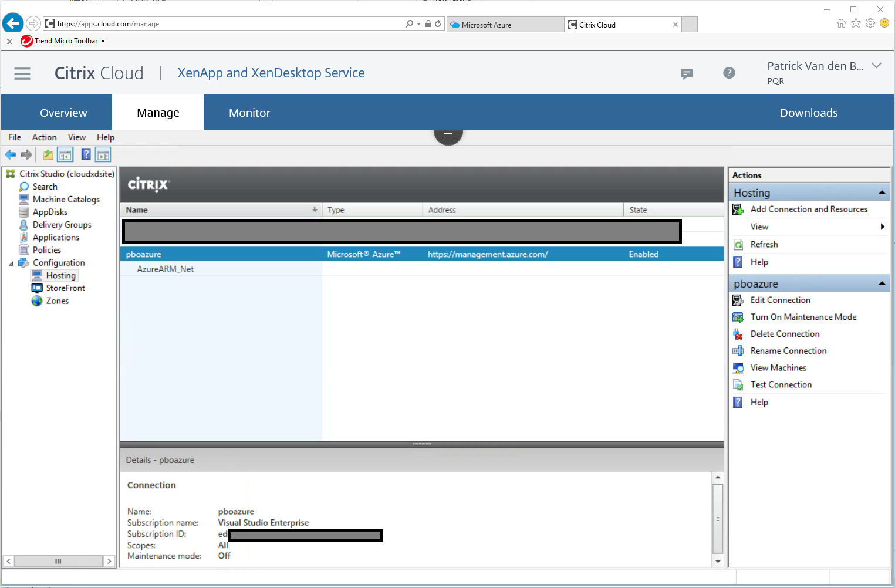Click XenApp and XenDesktop Service link
This screenshot has height=588, width=895.
271,73
